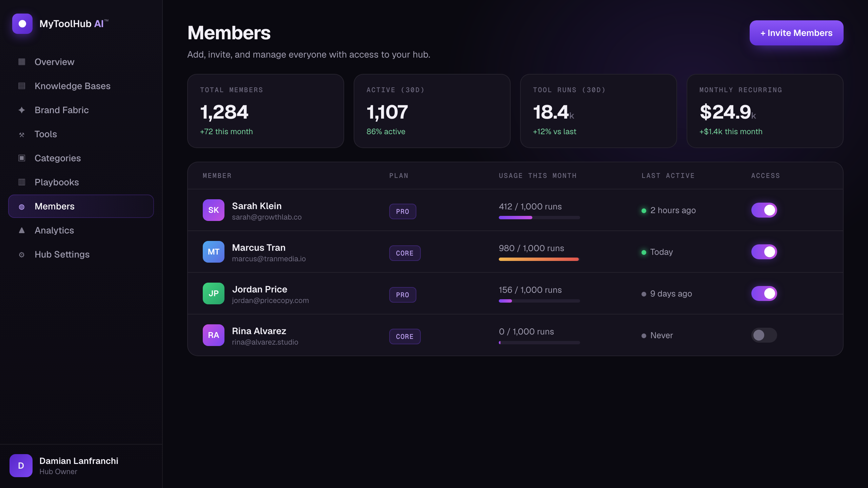Click Damian Lanfranchi's D avatar
Viewport: 868px width, 488px height.
(x=21, y=466)
